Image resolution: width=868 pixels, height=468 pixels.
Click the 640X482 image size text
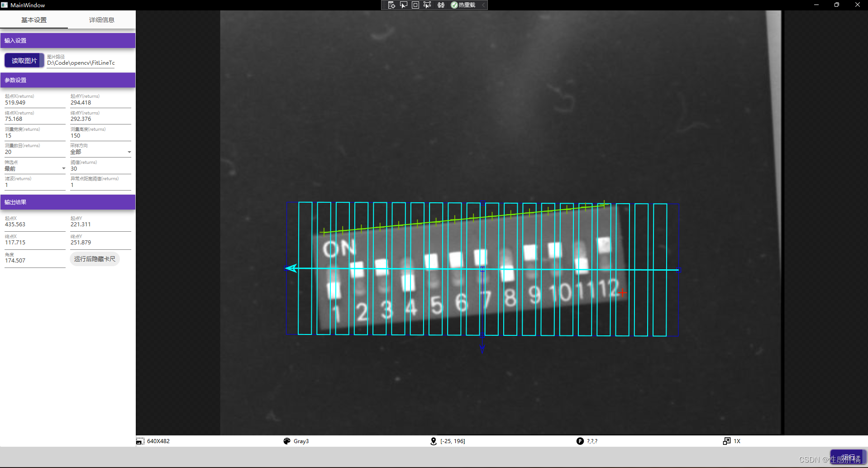(158, 441)
